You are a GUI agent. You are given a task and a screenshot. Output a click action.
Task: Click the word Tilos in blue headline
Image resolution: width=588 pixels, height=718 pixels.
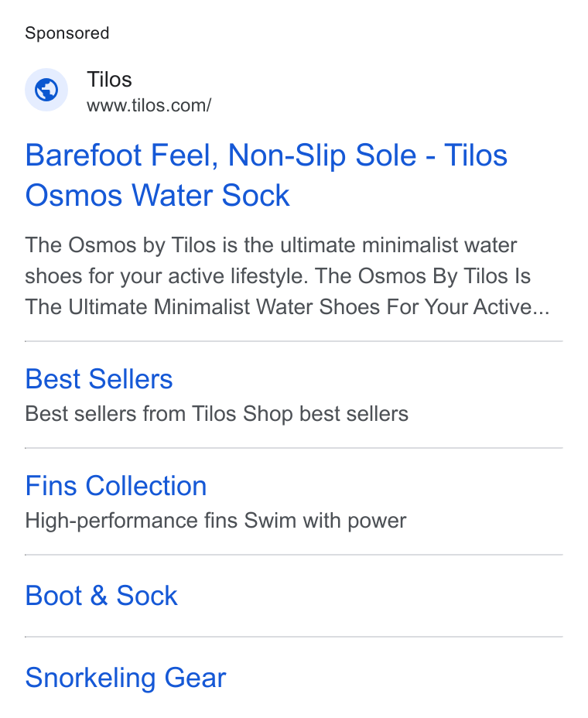476,156
